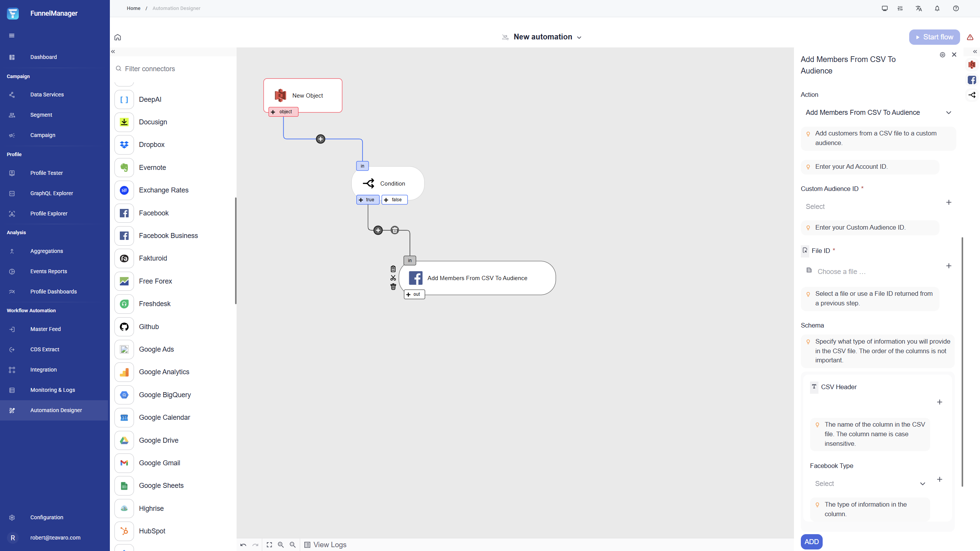
Task: Click plus beside File ID
Action: pyautogui.click(x=949, y=266)
